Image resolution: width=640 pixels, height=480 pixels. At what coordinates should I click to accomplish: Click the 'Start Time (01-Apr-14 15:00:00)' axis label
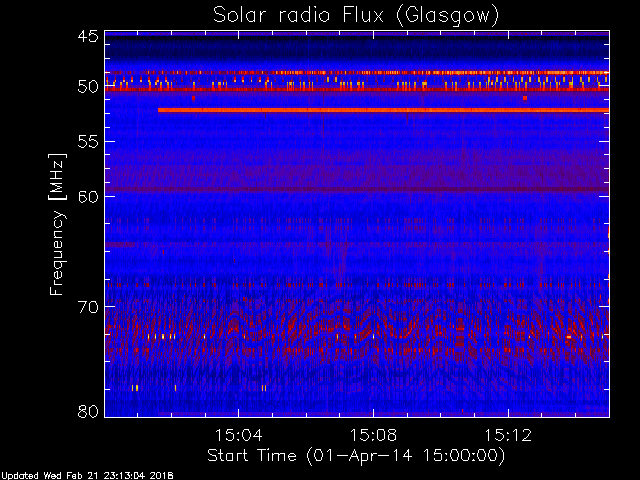pyautogui.click(x=356, y=456)
